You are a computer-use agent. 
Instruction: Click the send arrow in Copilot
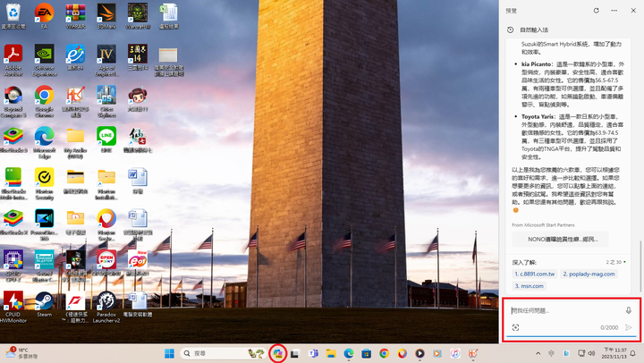pos(629,327)
